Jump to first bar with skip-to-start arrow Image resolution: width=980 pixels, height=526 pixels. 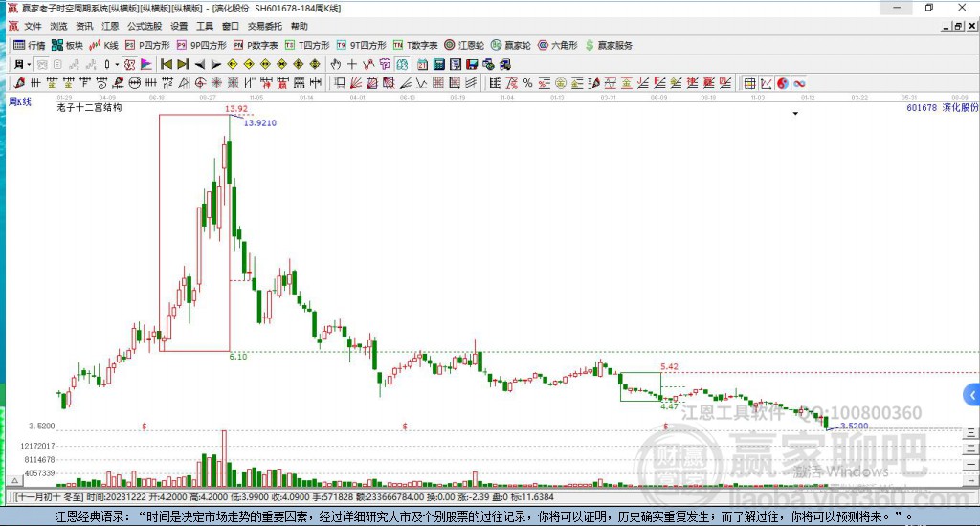click(167, 64)
